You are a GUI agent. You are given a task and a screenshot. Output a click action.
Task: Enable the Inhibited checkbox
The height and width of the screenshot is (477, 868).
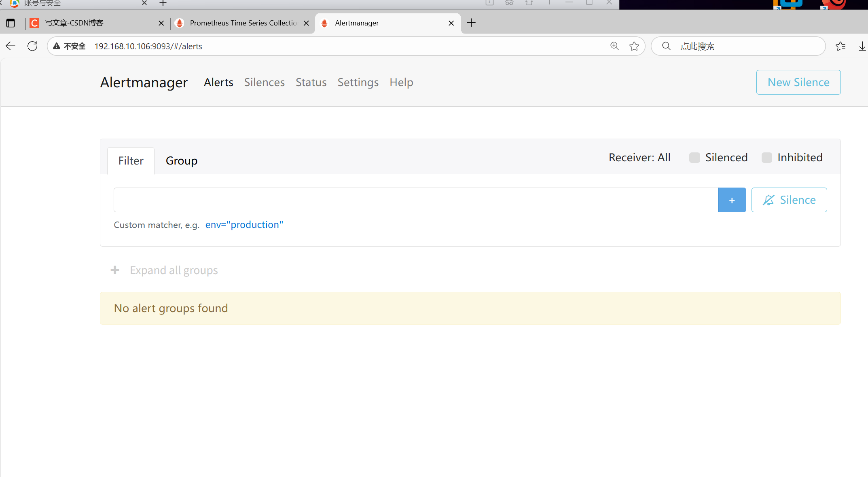[766, 158]
